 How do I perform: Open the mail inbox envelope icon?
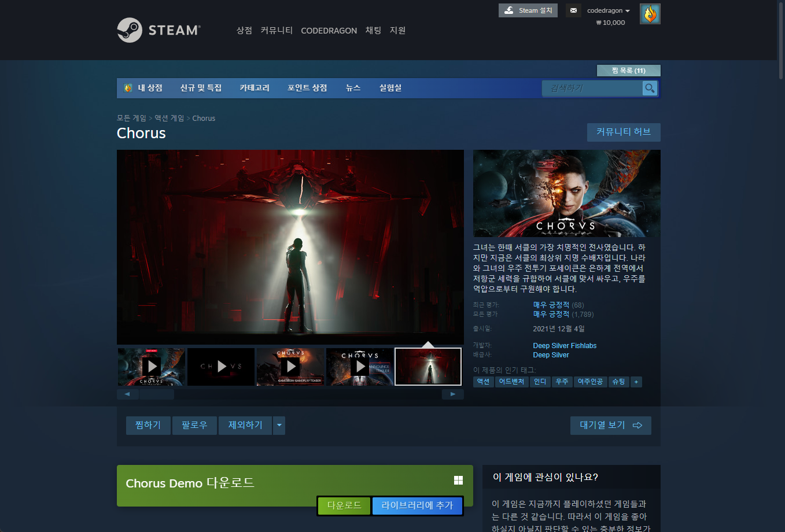573,10
